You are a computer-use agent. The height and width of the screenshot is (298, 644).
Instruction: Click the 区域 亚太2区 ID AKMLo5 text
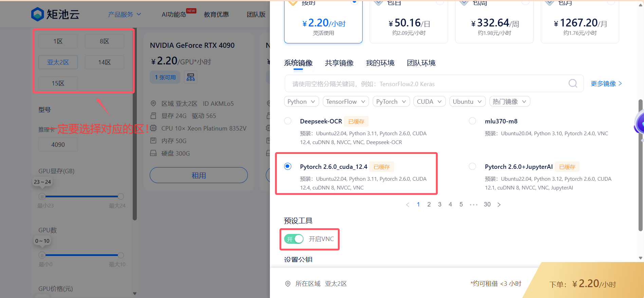pyautogui.click(x=198, y=104)
